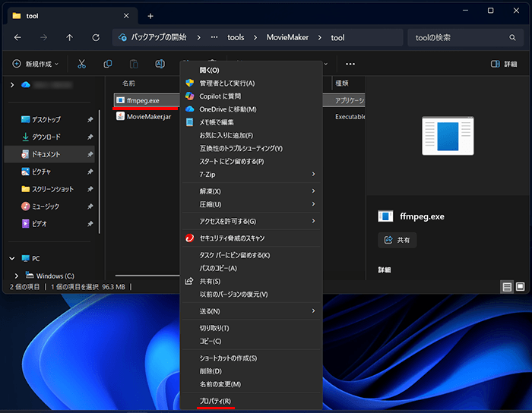
Task: Expand the 解凍(X) submenu
Action: (x=252, y=191)
